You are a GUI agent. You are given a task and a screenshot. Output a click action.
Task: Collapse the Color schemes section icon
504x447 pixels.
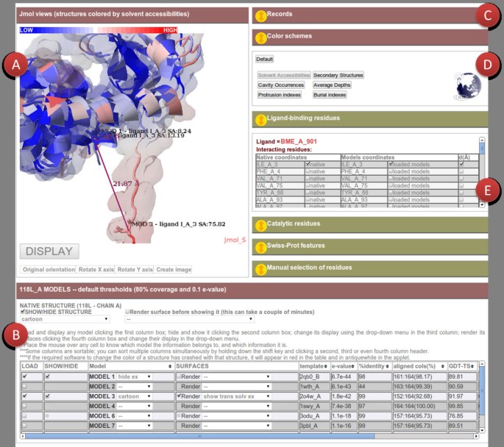pos(260,37)
